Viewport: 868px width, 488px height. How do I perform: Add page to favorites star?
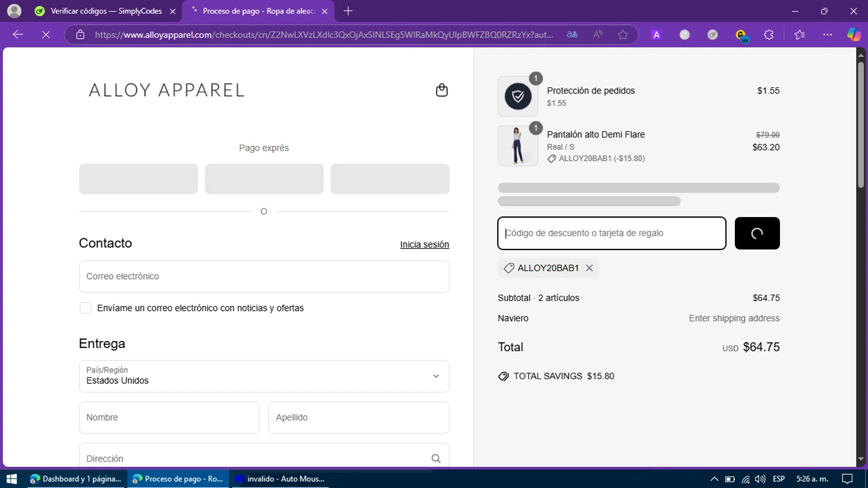pos(623,35)
